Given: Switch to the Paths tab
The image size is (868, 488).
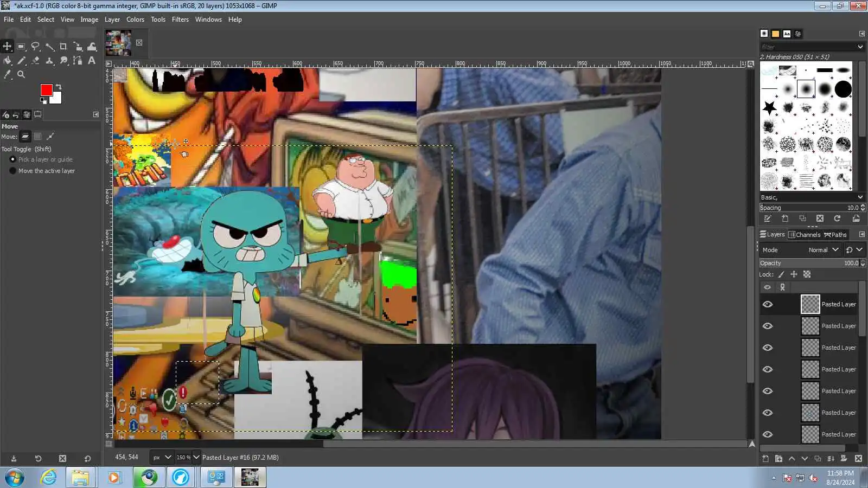Looking at the screenshot, I should (835, 235).
